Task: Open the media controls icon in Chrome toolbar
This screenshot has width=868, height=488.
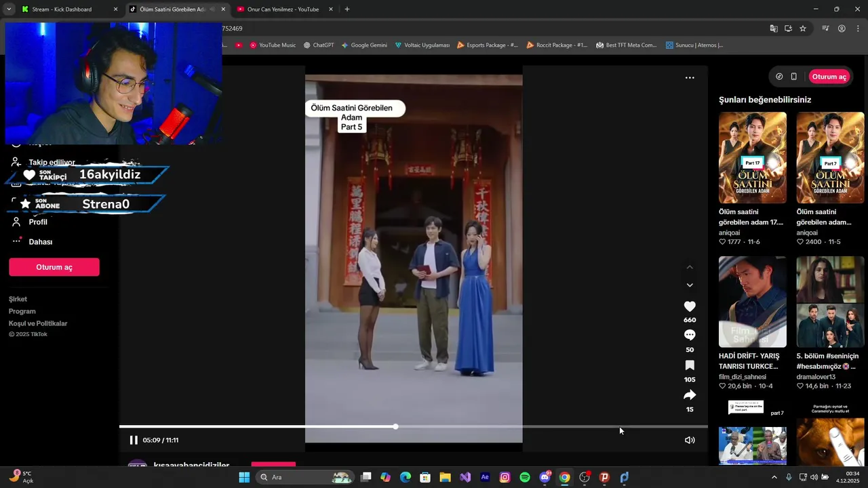Action: click(825, 28)
